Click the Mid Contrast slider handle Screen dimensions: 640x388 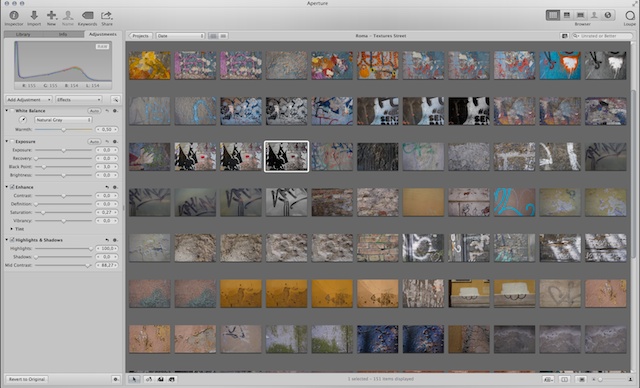tap(87, 265)
